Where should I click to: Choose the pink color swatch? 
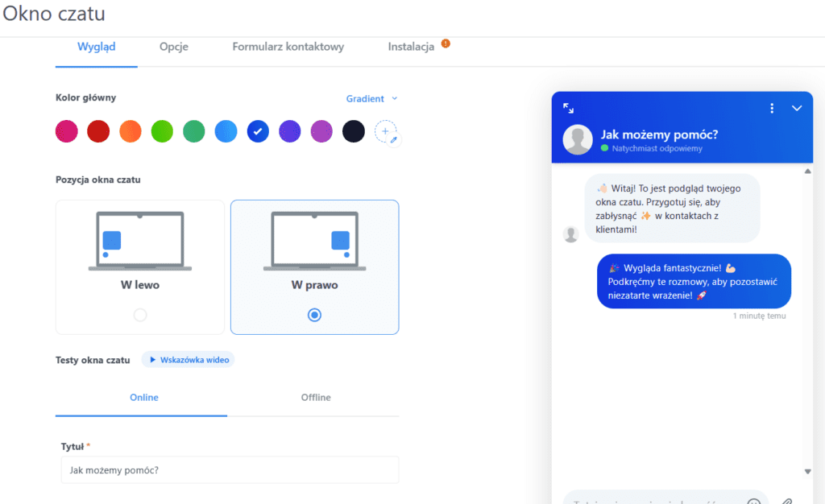pos(66,131)
